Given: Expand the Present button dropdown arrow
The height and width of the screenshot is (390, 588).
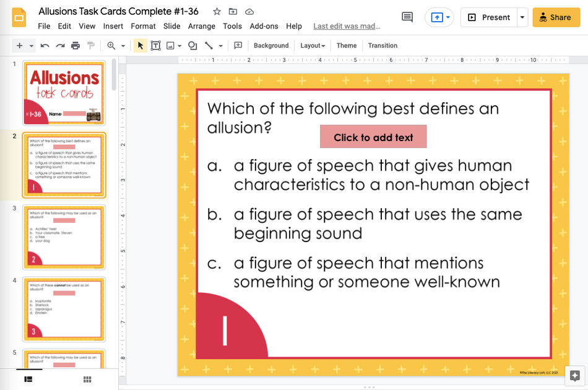Looking at the screenshot, I should pos(522,17).
